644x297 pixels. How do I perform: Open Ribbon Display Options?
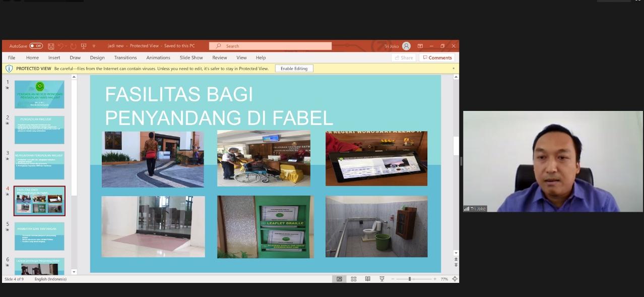click(x=420, y=46)
